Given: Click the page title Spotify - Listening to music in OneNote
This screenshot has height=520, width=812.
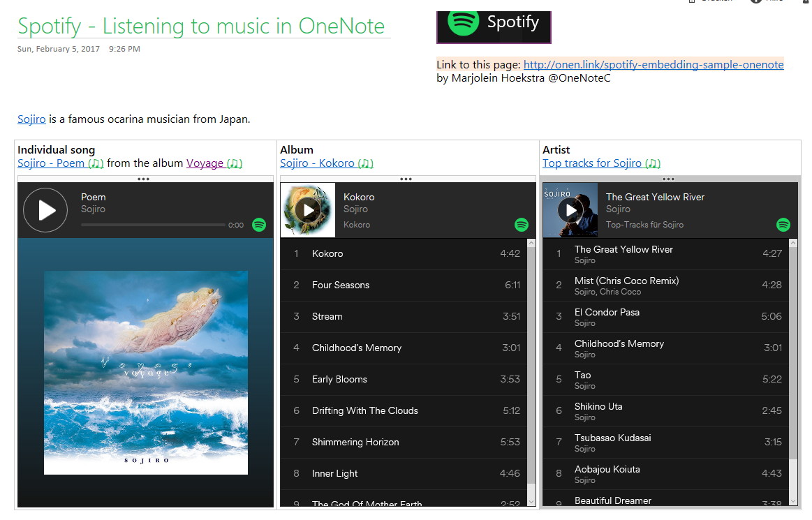Looking at the screenshot, I should [201, 26].
